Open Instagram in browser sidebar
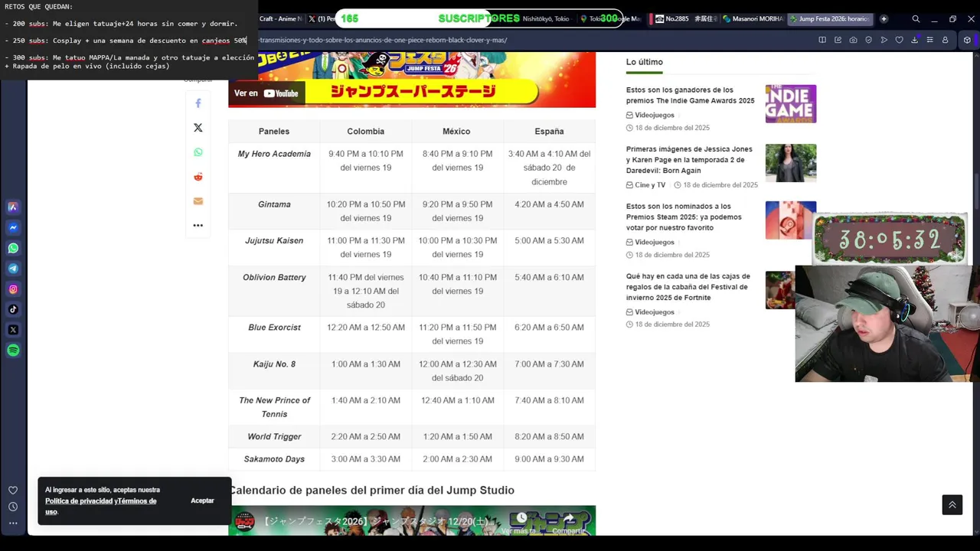 click(x=13, y=289)
